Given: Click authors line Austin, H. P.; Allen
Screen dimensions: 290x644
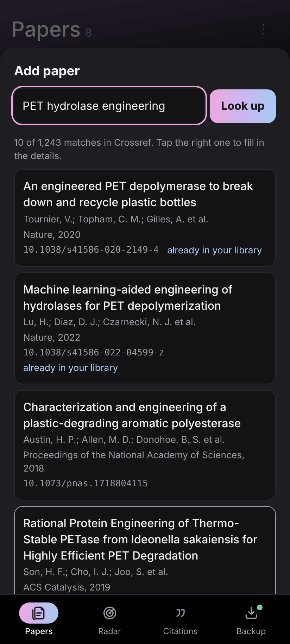Looking at the screenshot, I should tap(124, 440).
